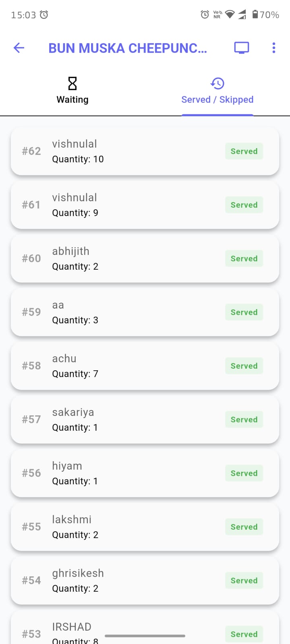Open the three-dot overflow menu

pos(274,48)
